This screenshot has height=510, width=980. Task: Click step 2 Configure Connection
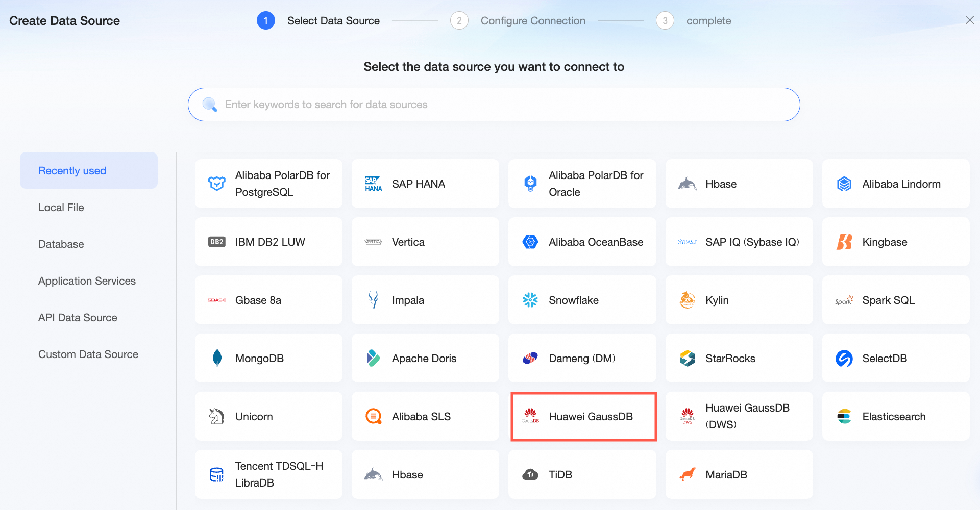coord(518,21)
